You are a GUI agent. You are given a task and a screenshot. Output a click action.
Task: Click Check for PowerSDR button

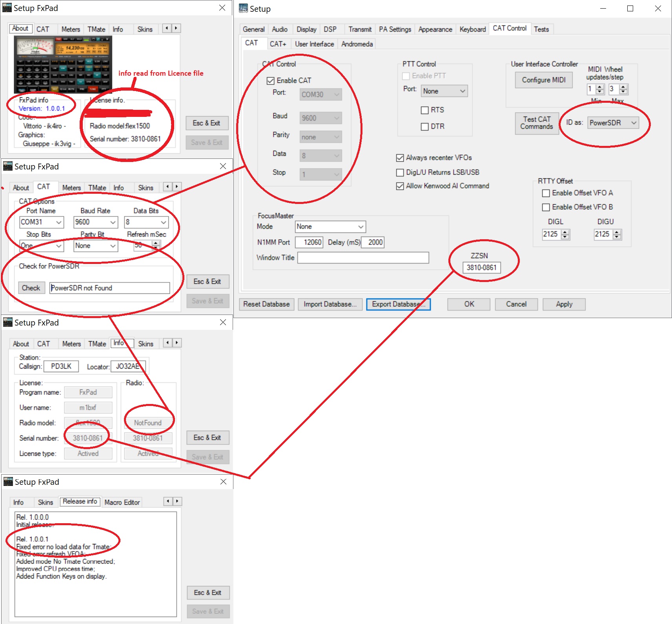tap(31, 288)
